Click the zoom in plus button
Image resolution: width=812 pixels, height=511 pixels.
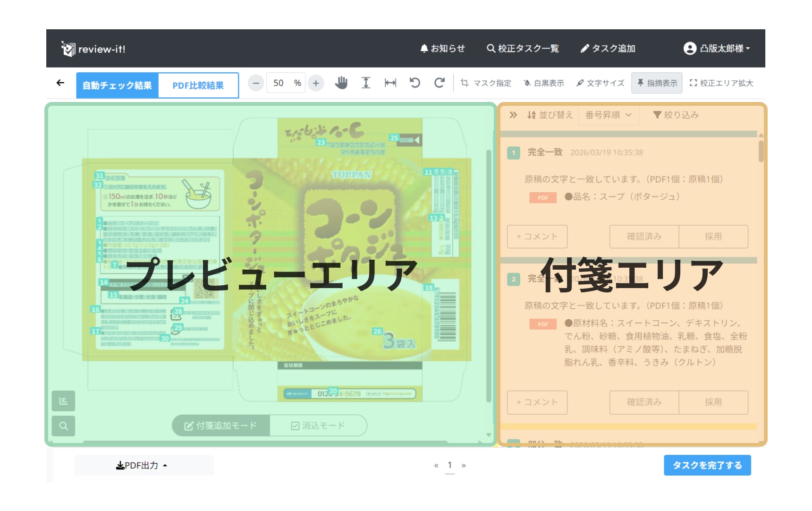point(316,83)
